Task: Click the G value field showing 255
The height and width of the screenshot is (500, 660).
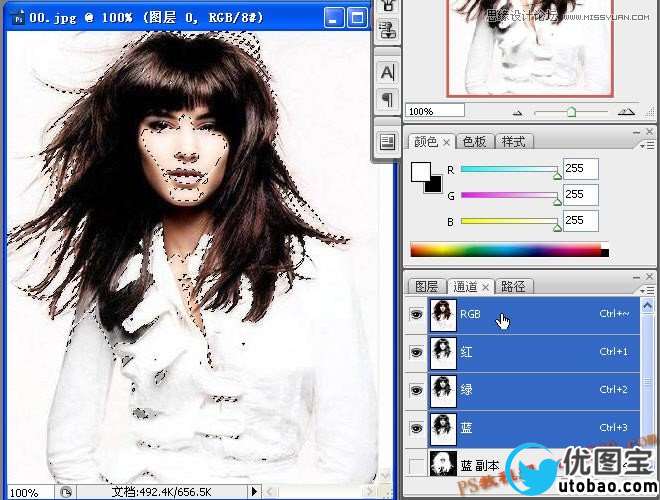Action: 580,195
